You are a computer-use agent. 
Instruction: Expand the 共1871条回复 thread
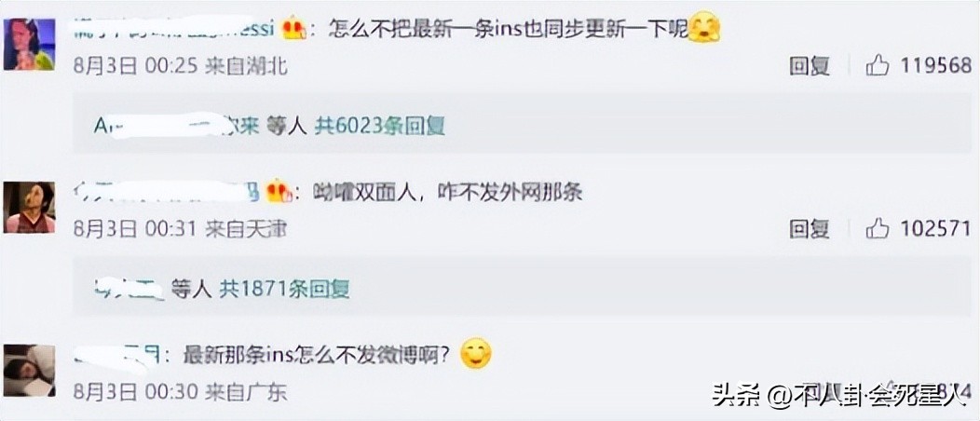coord(284,289)
